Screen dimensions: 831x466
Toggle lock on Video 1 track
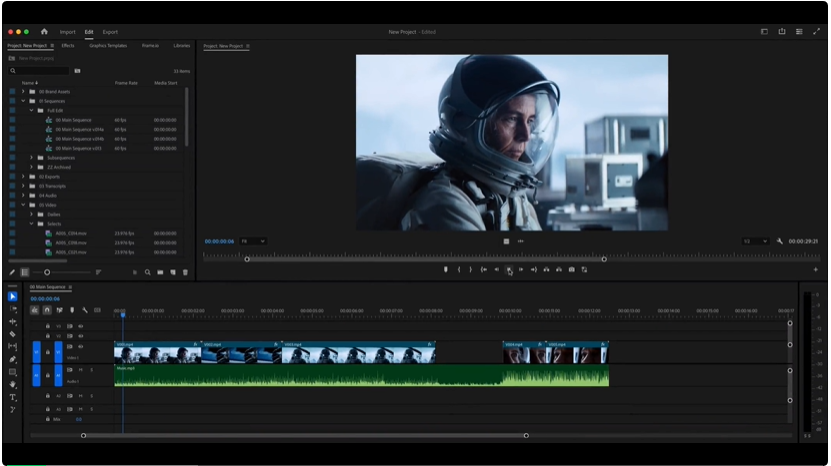pos(48,352)
